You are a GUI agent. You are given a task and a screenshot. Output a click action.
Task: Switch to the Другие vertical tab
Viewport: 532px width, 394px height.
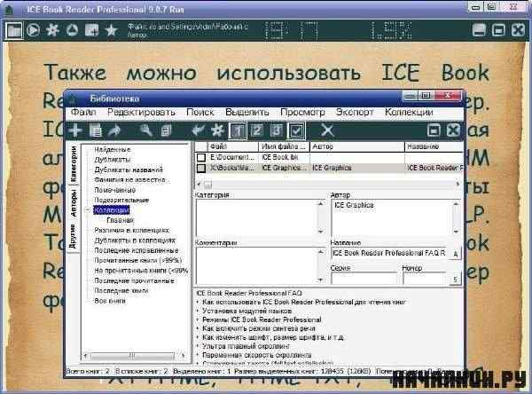[73, 236]
